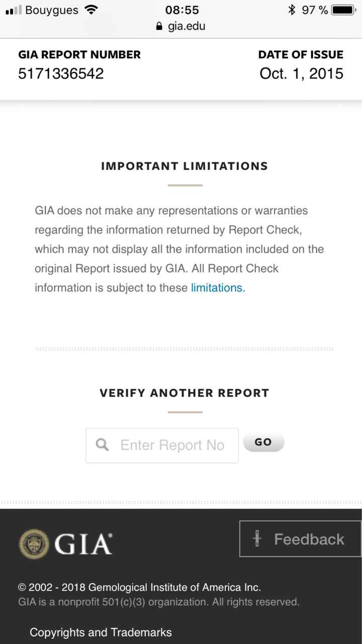The width and height of the screenshot is (362, 644).
Task: Click the magnifier icon in report search
Action: click(102, 445)
